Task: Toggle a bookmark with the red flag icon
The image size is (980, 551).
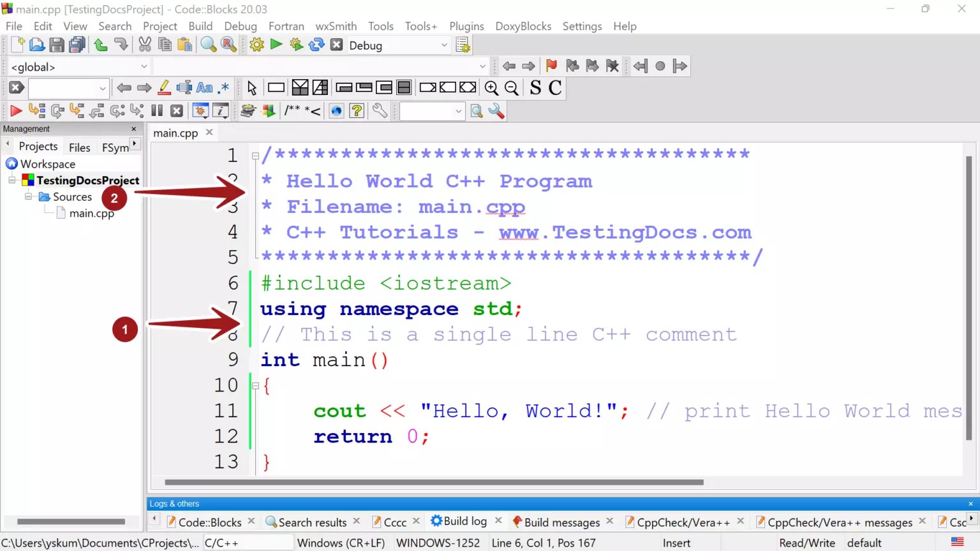Action: pos(550,66)
